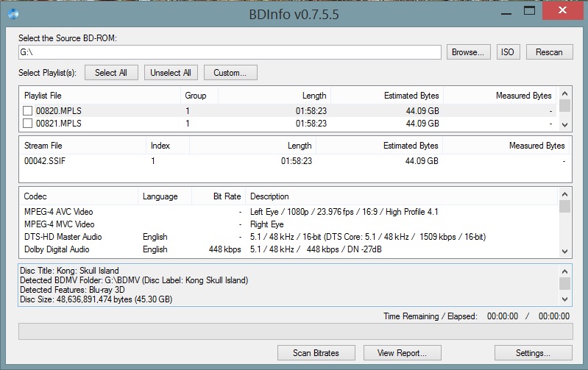This screenshot has height=370, width=588.
Task: Click the Right Eye description text
Action: (266, 224)
